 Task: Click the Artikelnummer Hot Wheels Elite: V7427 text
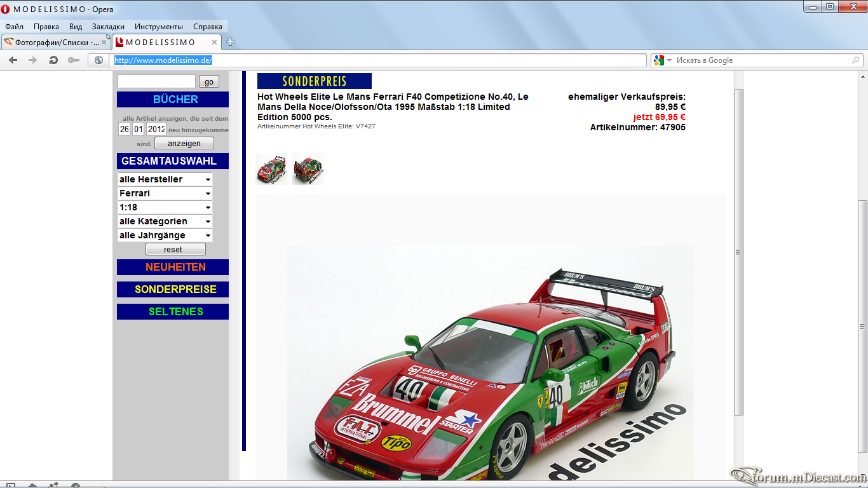click(x=316, y=126)
